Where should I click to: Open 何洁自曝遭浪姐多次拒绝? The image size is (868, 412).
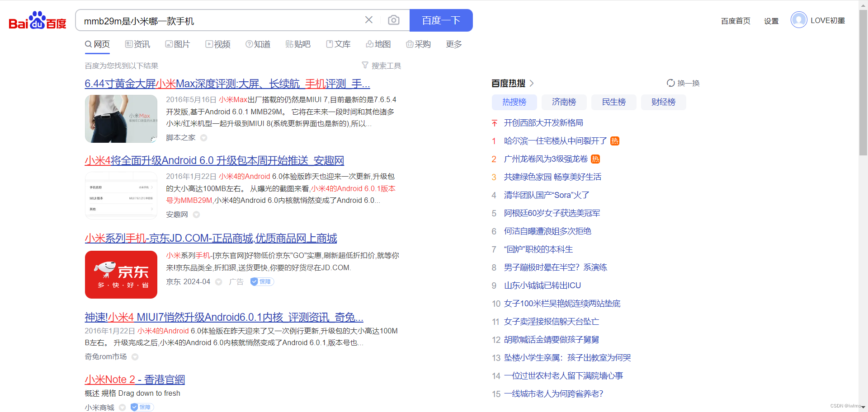547,231
